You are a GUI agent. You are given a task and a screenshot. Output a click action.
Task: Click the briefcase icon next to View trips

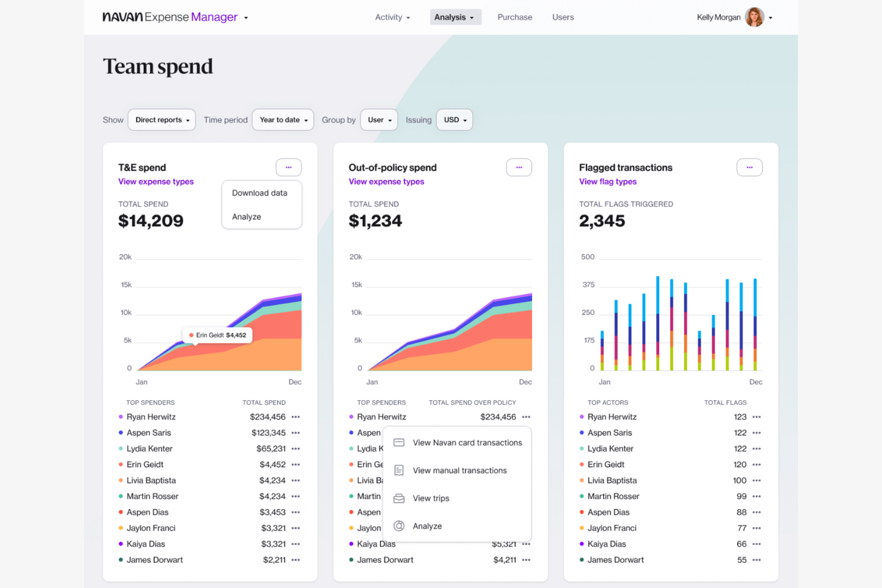point(399,498)
